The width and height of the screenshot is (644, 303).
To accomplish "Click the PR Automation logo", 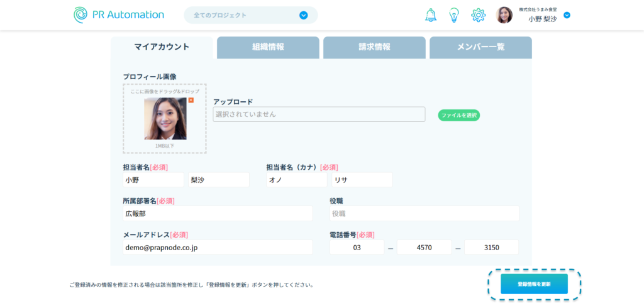I will pos(119,15).
